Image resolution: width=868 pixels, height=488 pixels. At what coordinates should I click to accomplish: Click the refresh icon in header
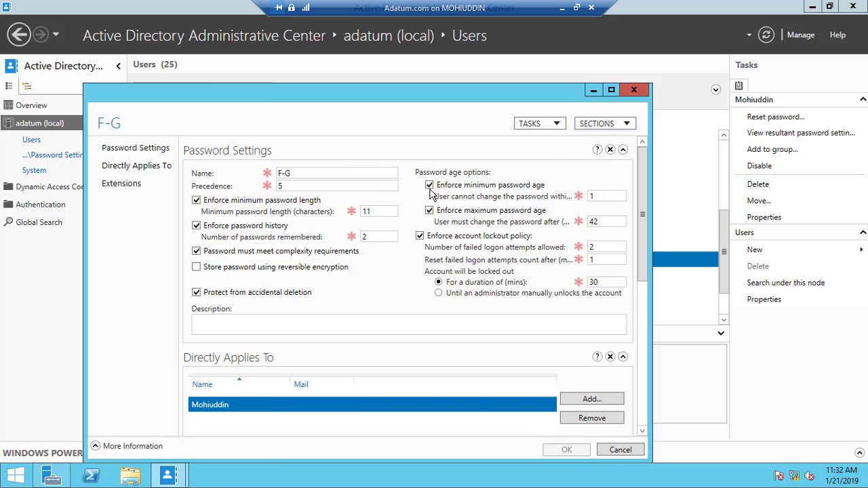[x=766, y=35]
